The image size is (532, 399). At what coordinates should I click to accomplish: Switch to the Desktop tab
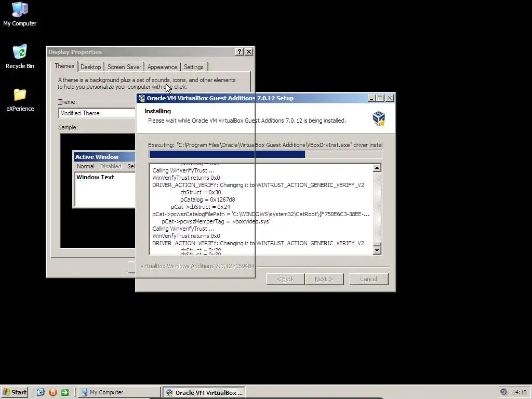tap(90, 67)
